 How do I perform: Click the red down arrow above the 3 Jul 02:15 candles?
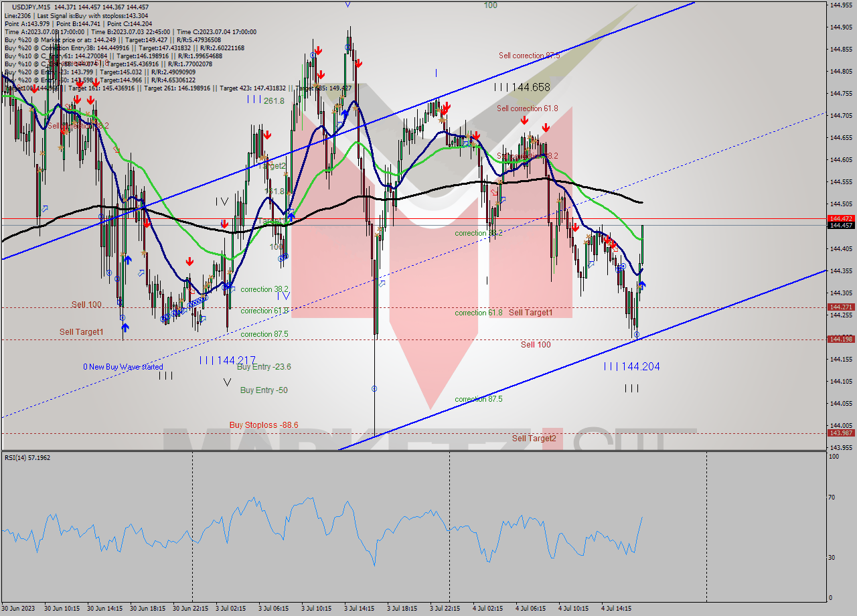point(268,135)
